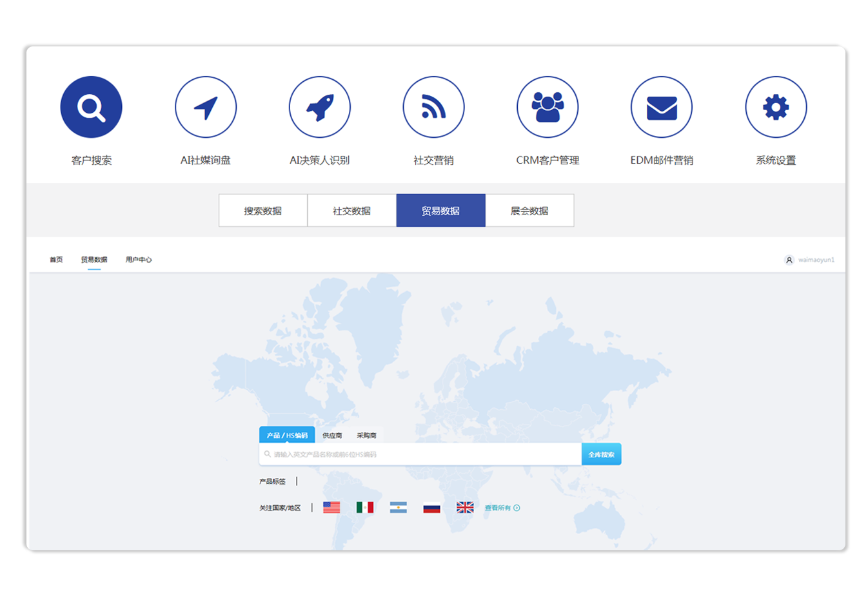The image size is (868, 607).
Task: Select the Russia flag
Action: [x=431, y=508]
